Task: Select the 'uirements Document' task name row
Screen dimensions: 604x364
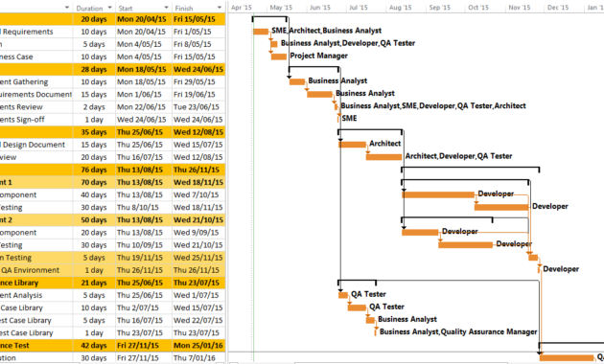Action: [36, 94]
